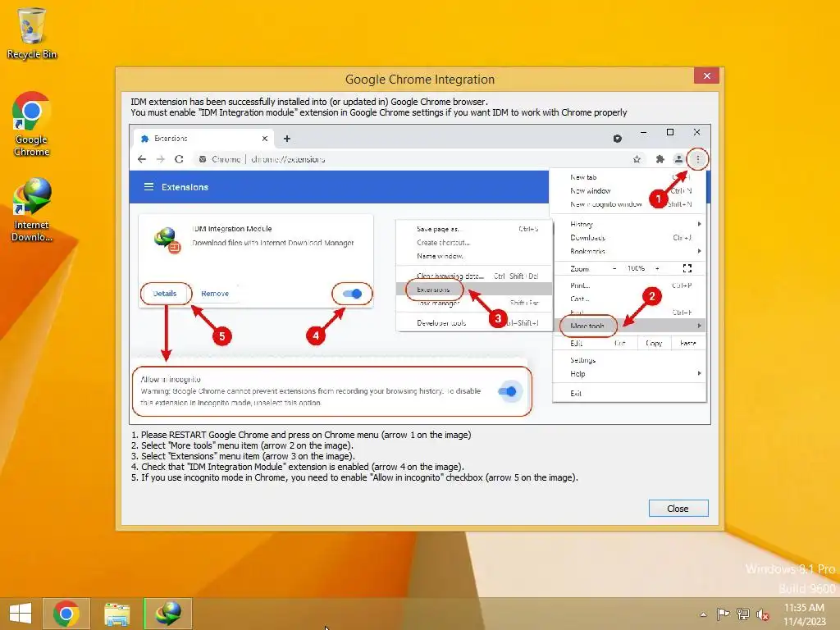
Task: Click the Windows Start button
Action: (x=21, y=614)
